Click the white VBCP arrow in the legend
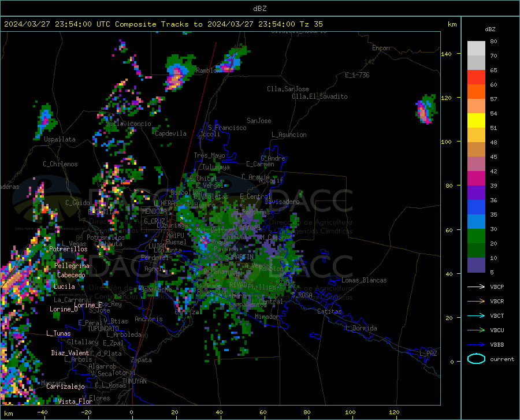 pyautogui.click(x=476, y=287)
